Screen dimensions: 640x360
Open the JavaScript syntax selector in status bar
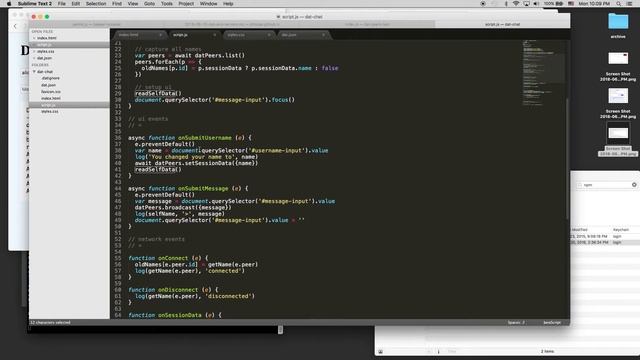point(552,322)
